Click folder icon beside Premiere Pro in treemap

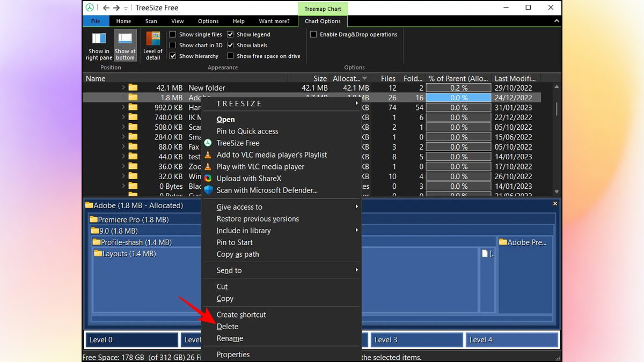(x=93, y=219)
